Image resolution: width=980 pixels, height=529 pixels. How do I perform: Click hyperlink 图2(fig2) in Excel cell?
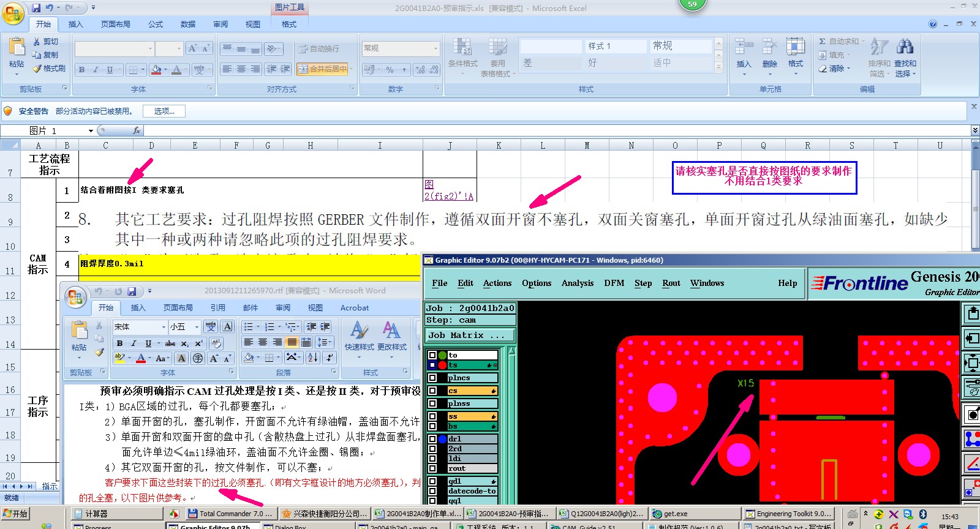449,190
